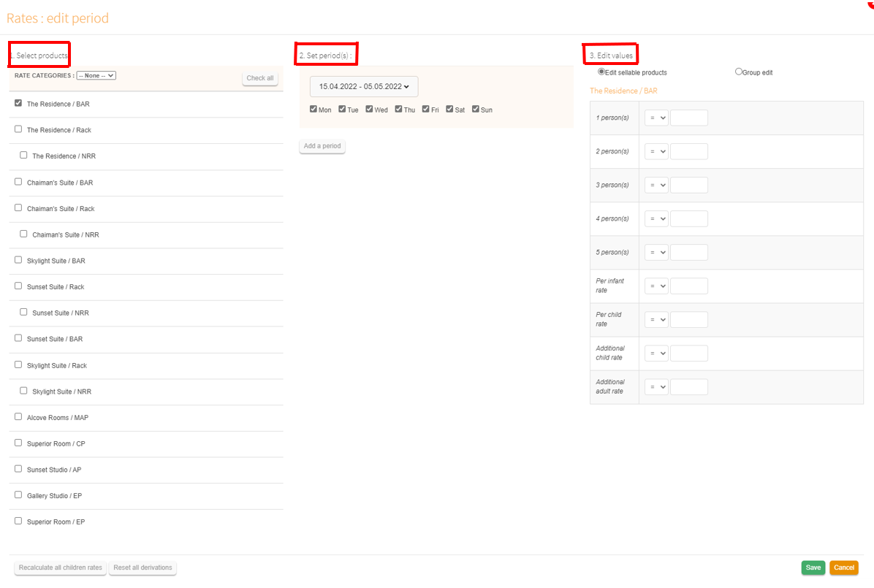Disable Wed in the period days
Image resolution: width=874 pixels, height=588 pixels.
(370, 110)
